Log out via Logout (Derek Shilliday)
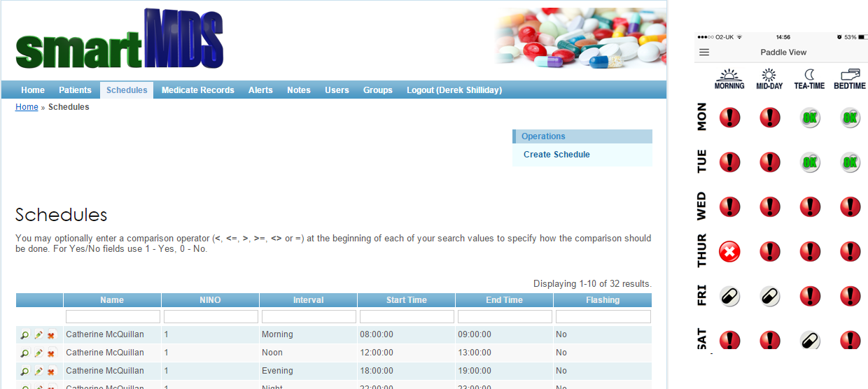 454,90
